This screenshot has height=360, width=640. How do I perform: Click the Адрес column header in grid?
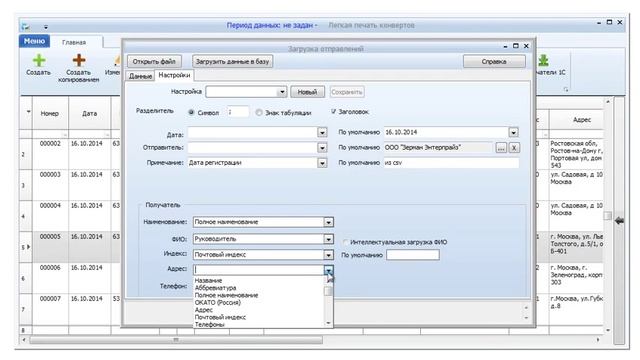582,120
